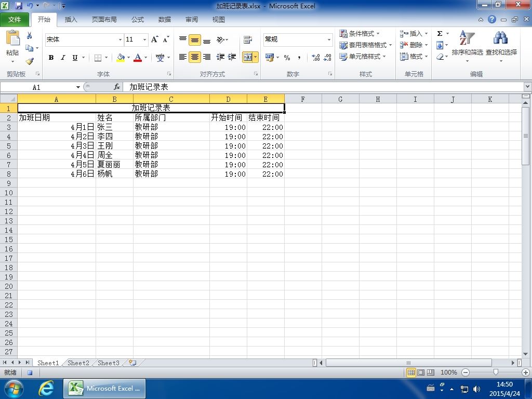Screen dimensions: 532x399
Task: Click the insert function fx icon
Action: coord(117,87)
